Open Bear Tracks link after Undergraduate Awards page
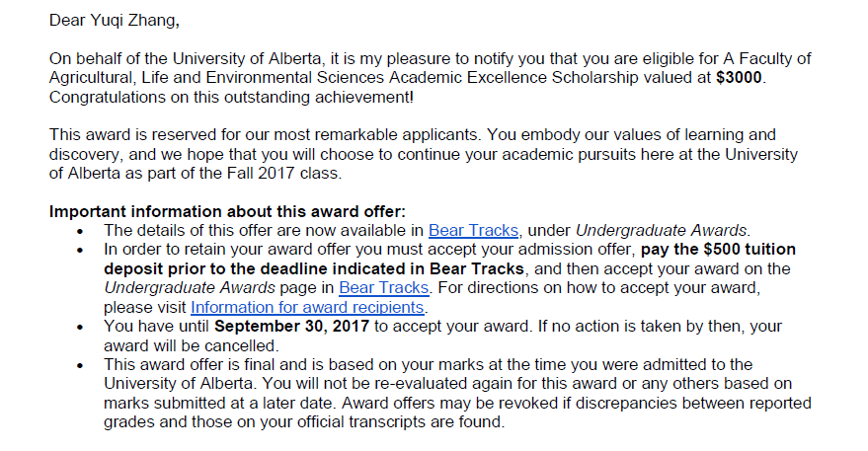The width and height of the screenshot is (868, 451). click(383, 287)
